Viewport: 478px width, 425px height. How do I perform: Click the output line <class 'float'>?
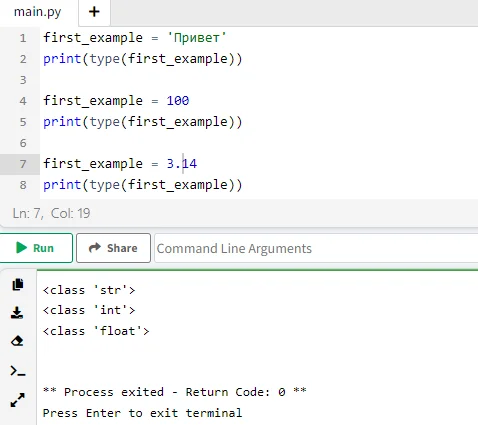(96, 331)
